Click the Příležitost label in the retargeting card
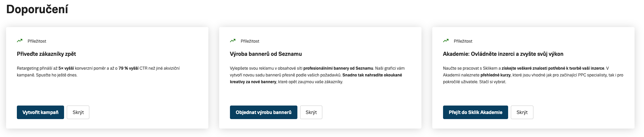644x137 pixels. 37,41
